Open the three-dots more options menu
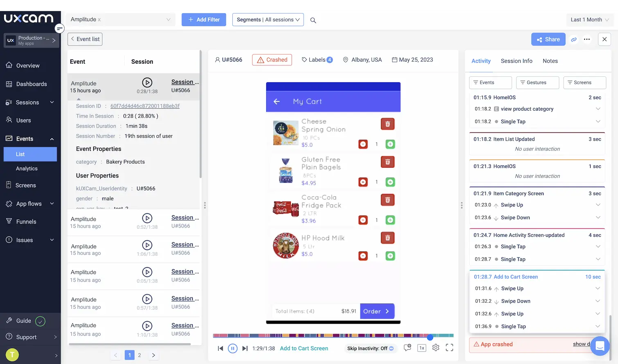The image size is (618, 364). click(x=587, y=40)
